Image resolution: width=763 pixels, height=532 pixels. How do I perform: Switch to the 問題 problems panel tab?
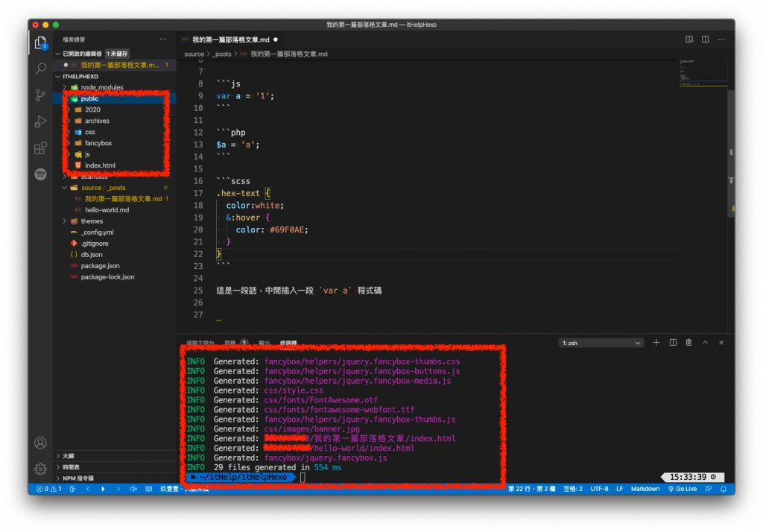coord(230,343)
